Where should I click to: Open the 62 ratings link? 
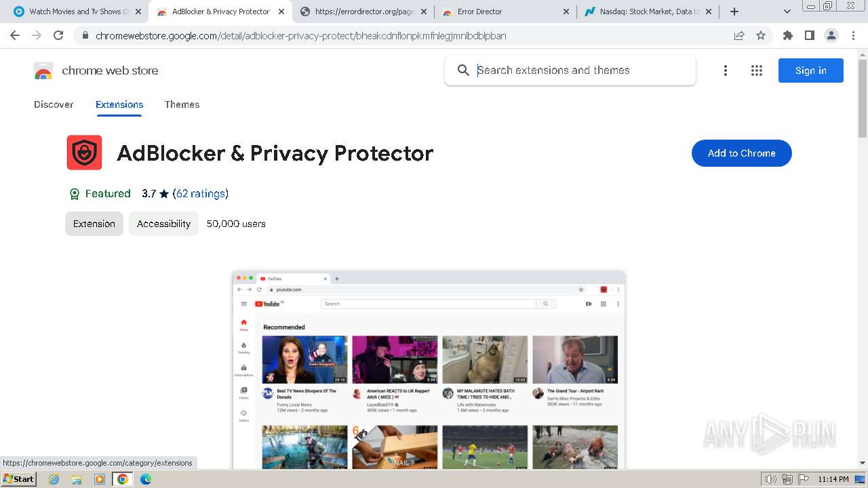pyautogui.click(x=200, y=194)
